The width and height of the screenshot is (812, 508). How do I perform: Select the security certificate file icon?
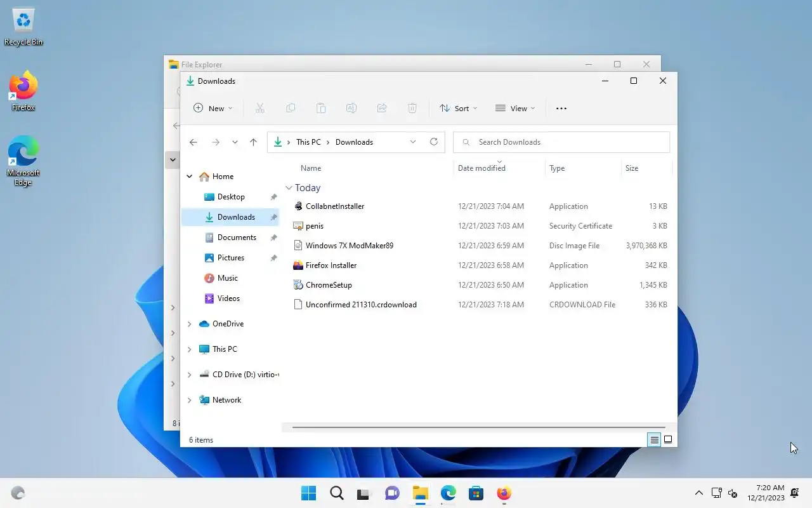tap(298, 226)
